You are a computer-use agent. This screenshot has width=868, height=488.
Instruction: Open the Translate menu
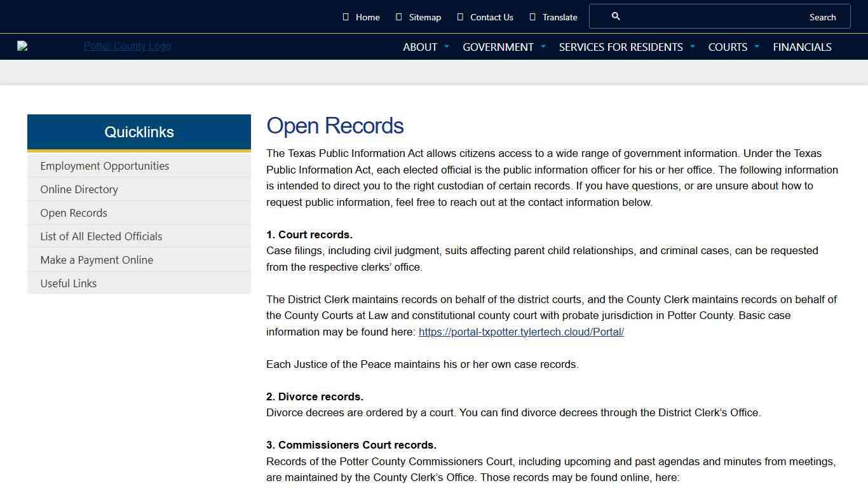coord(553,17)
